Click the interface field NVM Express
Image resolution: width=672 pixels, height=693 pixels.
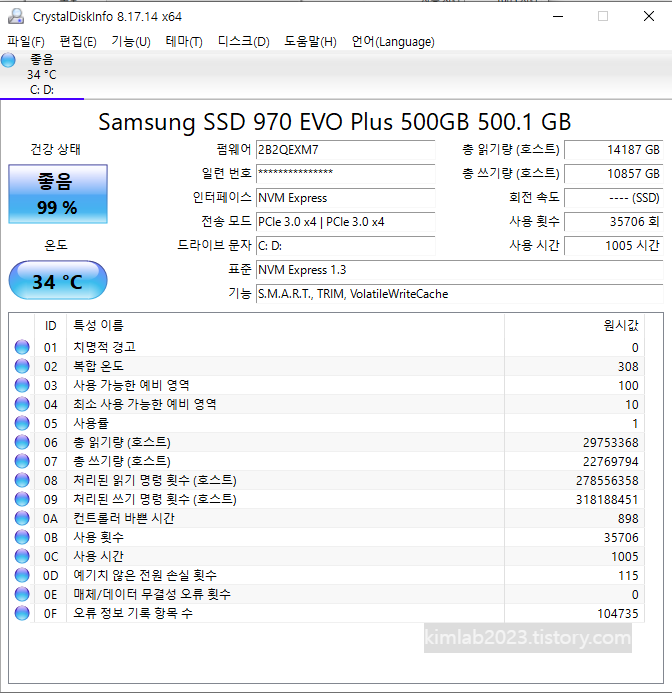click(346, 198)
